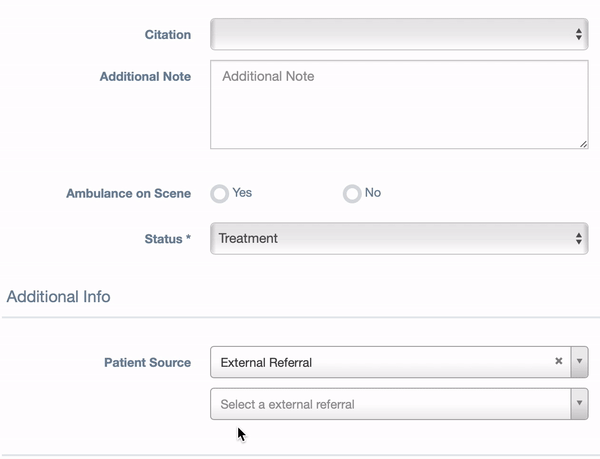Click the Citation stepper arrows icon
Screen dimensions: 600x459
(579, 34)
